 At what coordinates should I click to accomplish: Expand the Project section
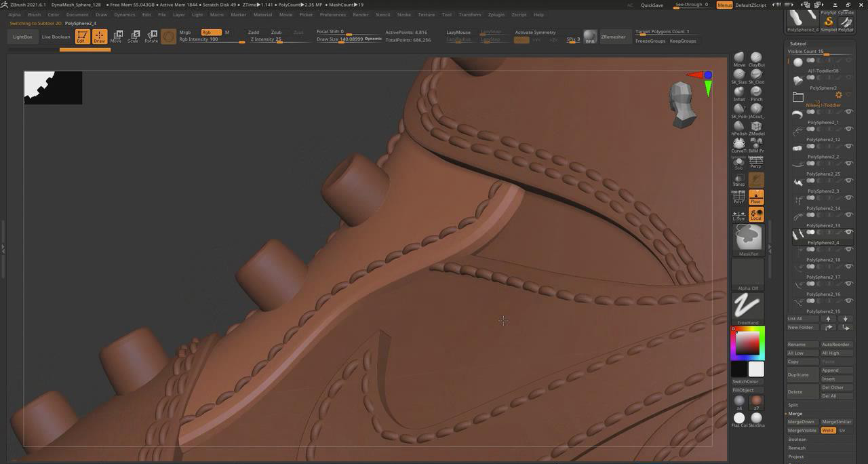[796, 457]
